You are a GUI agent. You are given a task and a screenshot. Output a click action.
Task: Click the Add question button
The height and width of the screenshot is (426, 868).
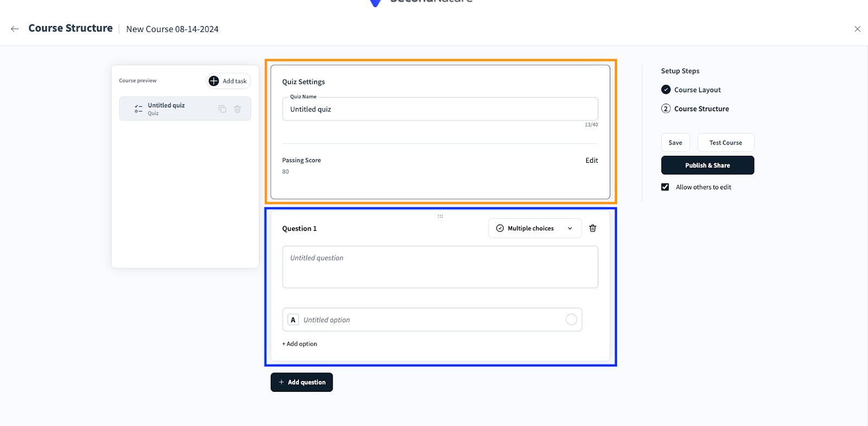coord(302,383)
